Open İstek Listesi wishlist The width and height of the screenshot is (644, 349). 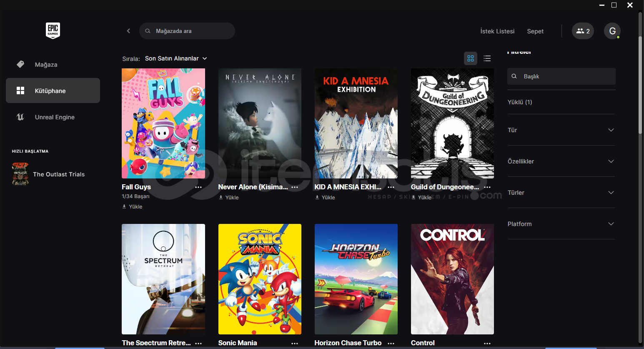pos(497,31)
